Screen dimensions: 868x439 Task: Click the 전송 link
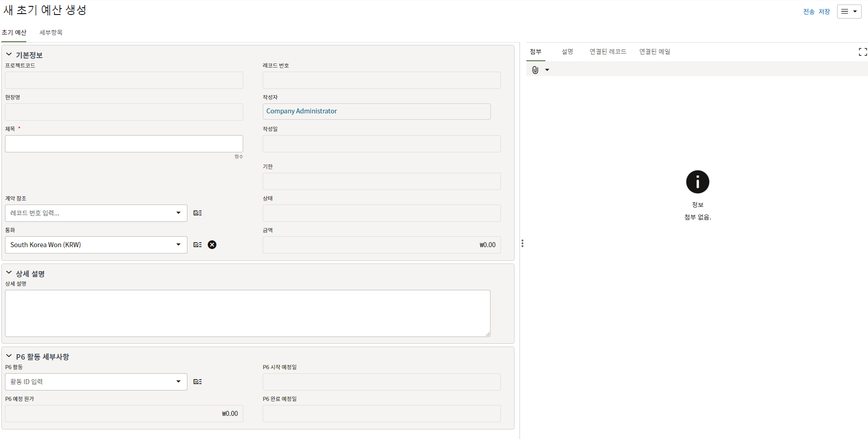(x=809, y=12)
